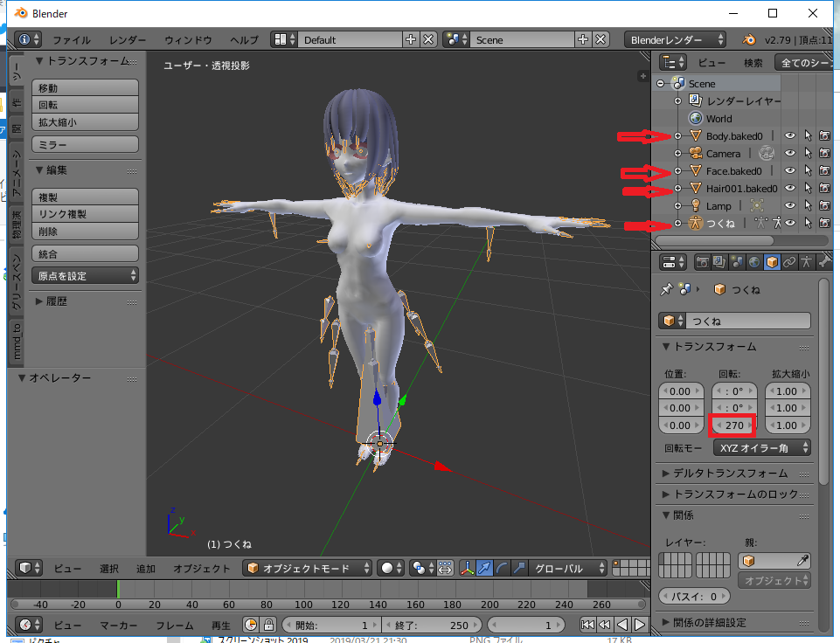The height and width of the screenshot is (643, 840).
Task: Open the オブジェクトモード mode dropdown
Action: tap(308, 568)
